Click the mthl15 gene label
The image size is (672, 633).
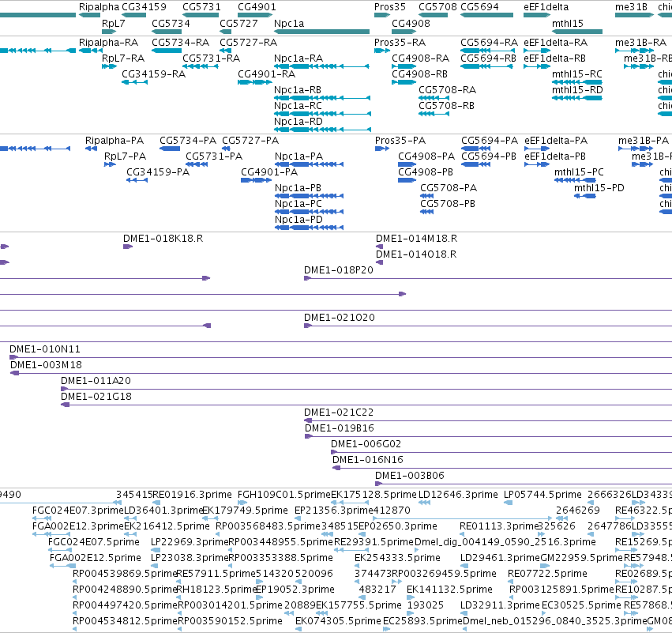coord(568,24)
